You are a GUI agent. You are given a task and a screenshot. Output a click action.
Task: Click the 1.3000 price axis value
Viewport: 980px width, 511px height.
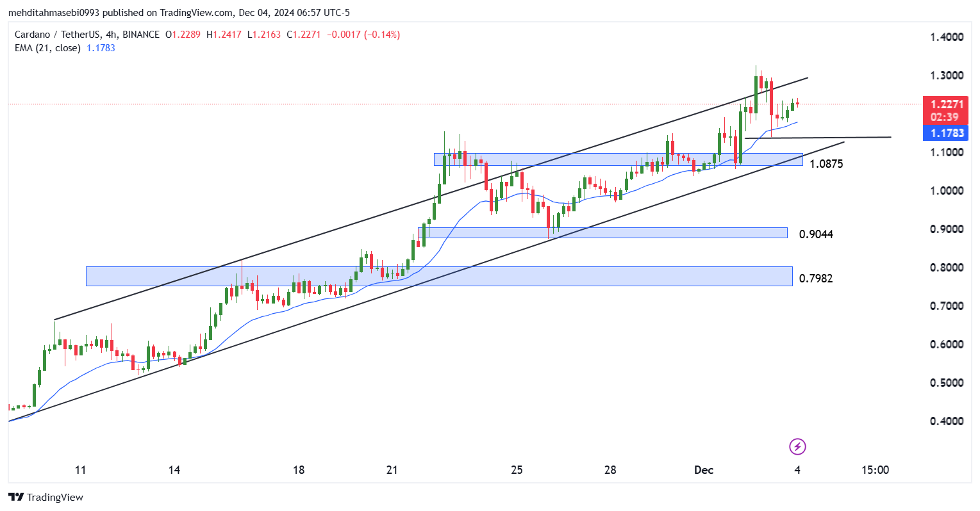click(x=947, y=76)
